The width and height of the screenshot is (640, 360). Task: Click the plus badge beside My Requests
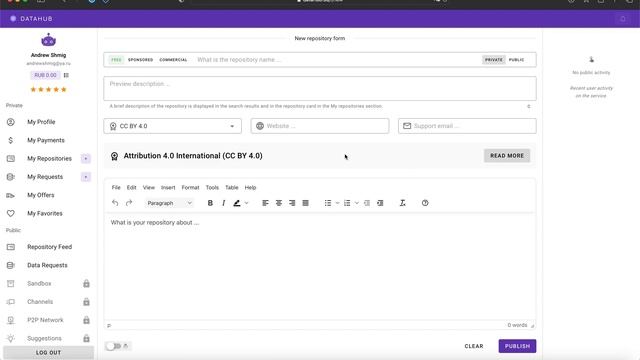[86, 177]
